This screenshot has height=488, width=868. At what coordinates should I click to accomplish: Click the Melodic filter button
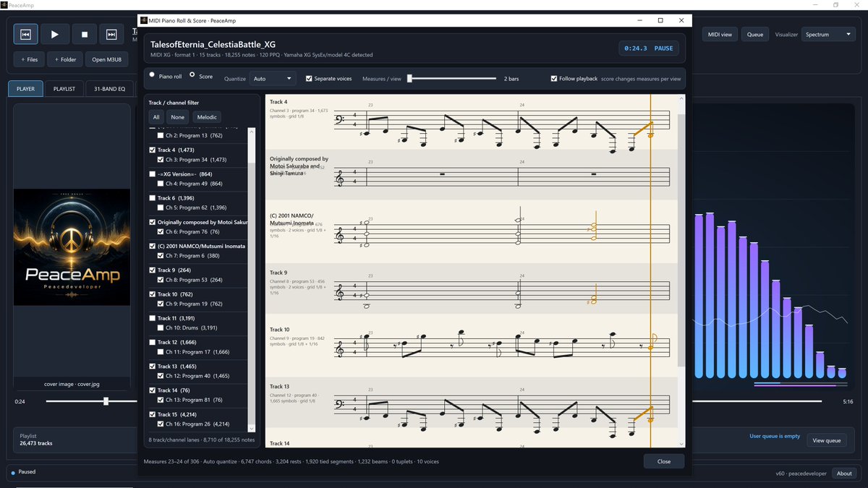coord(206,117)
